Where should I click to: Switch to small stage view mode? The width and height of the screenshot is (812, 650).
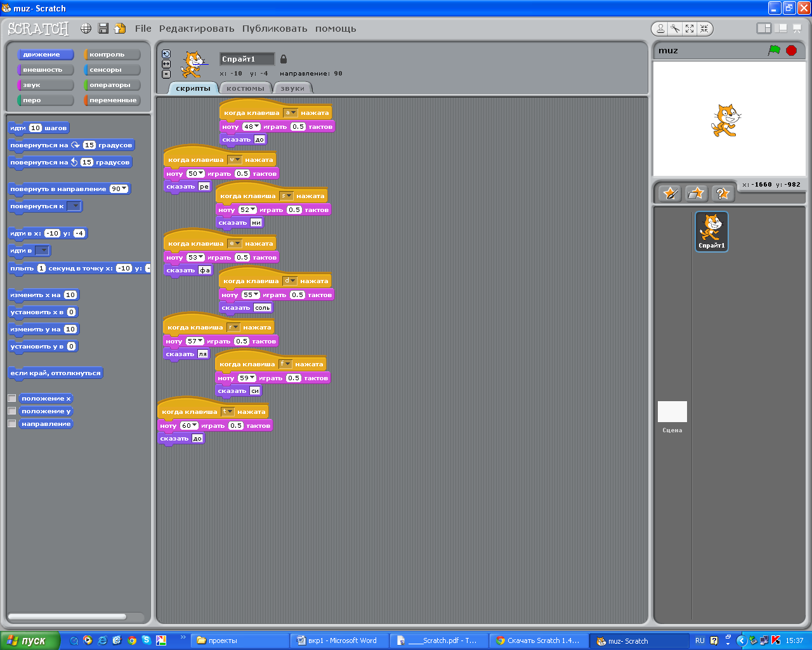pyautogui.click(x=764, y=29)
